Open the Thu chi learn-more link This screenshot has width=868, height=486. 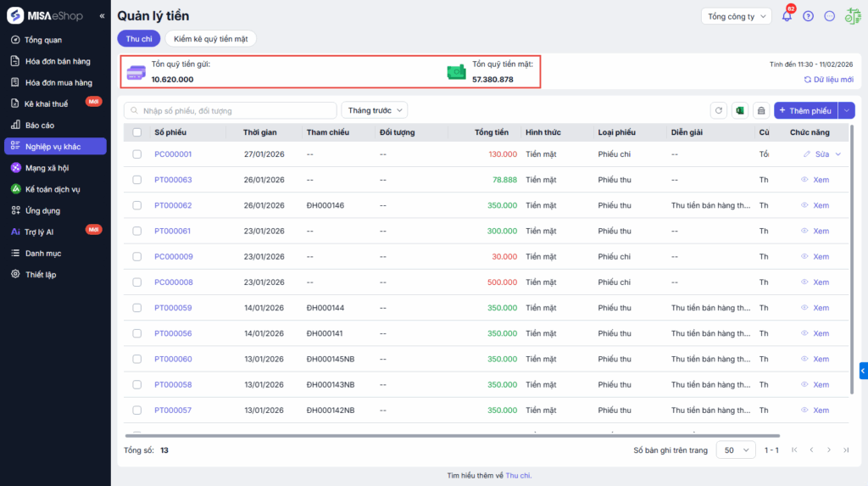518,475
